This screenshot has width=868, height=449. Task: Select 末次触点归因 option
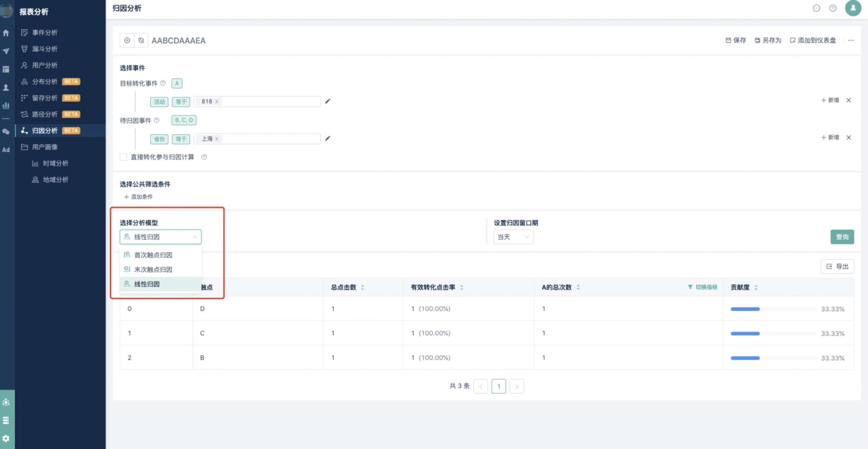(160, 269)
